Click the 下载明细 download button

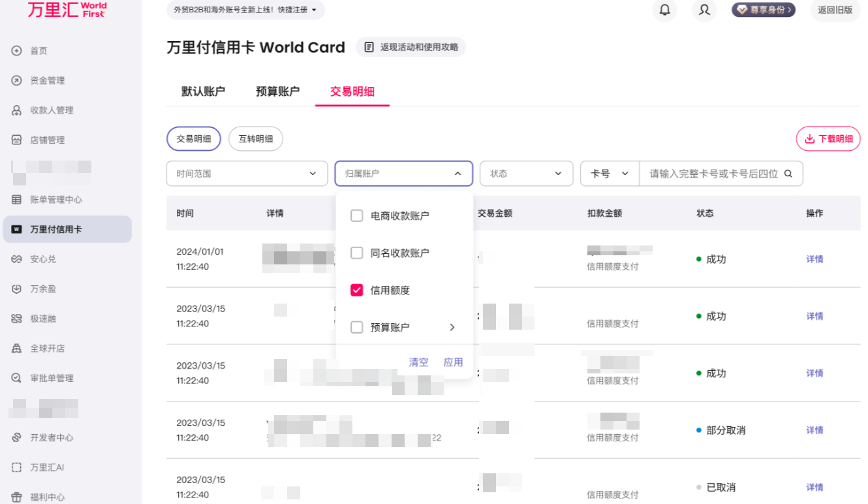coord(828,138)
